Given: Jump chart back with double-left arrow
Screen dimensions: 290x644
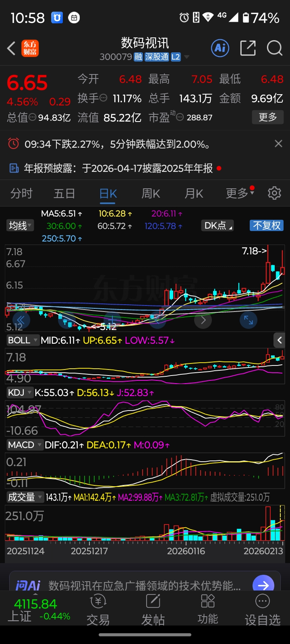Looking at the screenshot, I should (21, 320).
